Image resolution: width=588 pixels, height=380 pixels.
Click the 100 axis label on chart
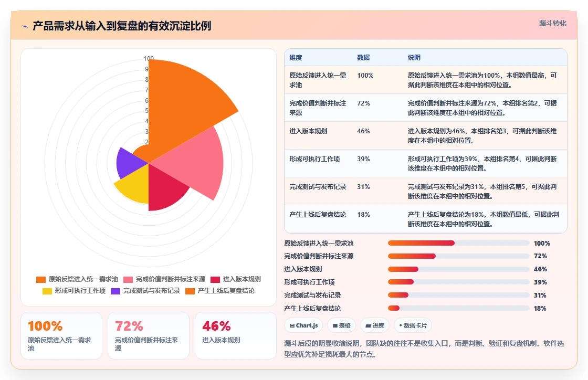click(x=149, y=58)
